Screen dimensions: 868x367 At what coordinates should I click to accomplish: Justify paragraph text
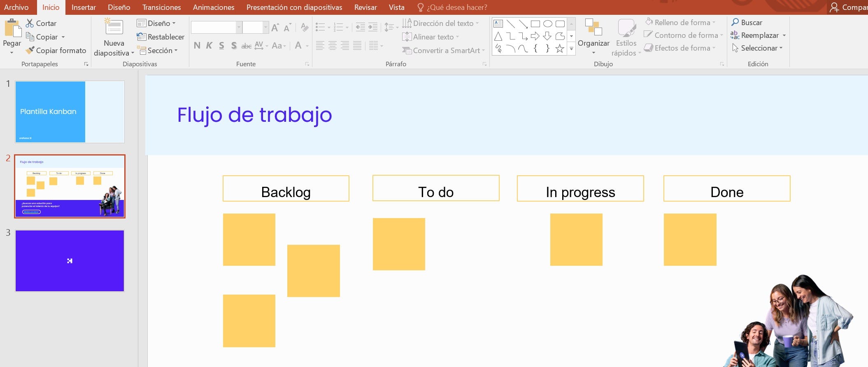click(x=357, y=46)
